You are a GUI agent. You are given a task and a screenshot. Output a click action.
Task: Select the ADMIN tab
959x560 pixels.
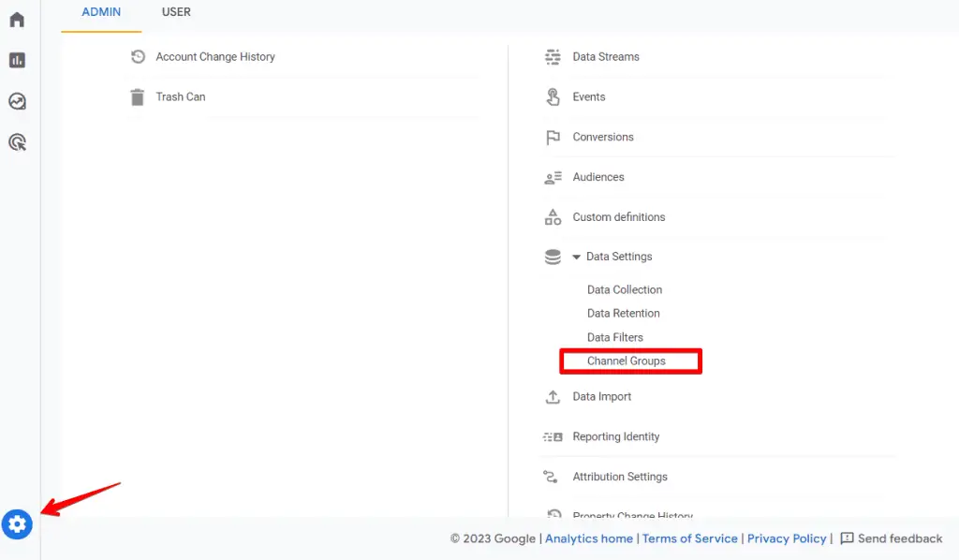[100, 13]
